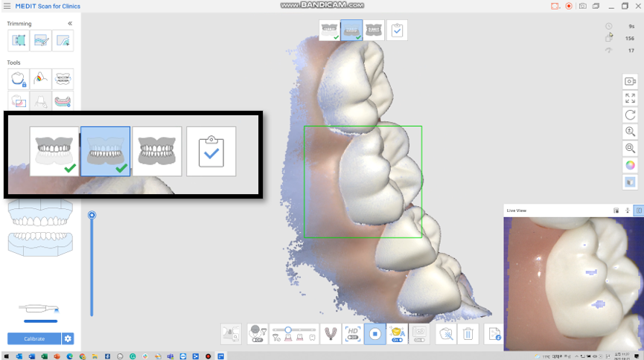
Task: Open the main hamburger menu
Action: coord(7,6)
